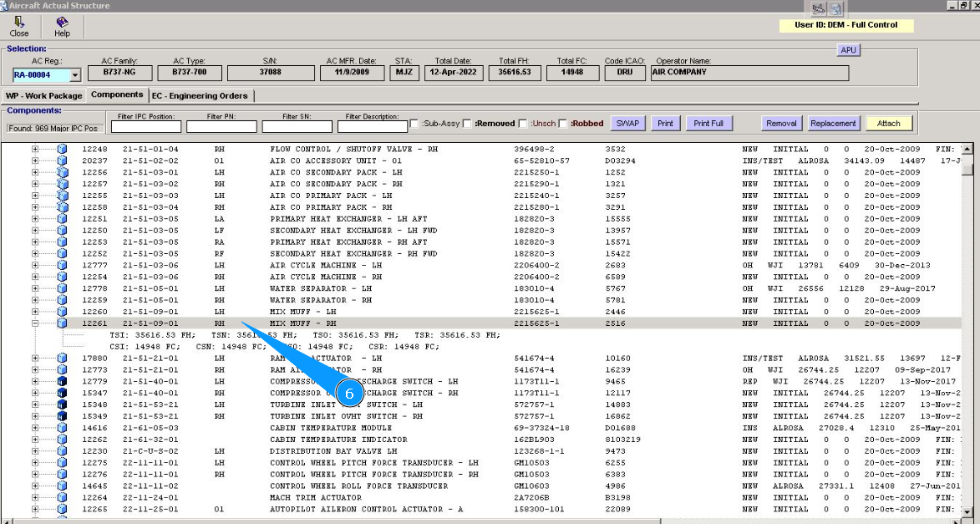Expand row 12230 Distribution Bay Valve LH
Viewport: 980px width, 529px height.
point(35,450)
